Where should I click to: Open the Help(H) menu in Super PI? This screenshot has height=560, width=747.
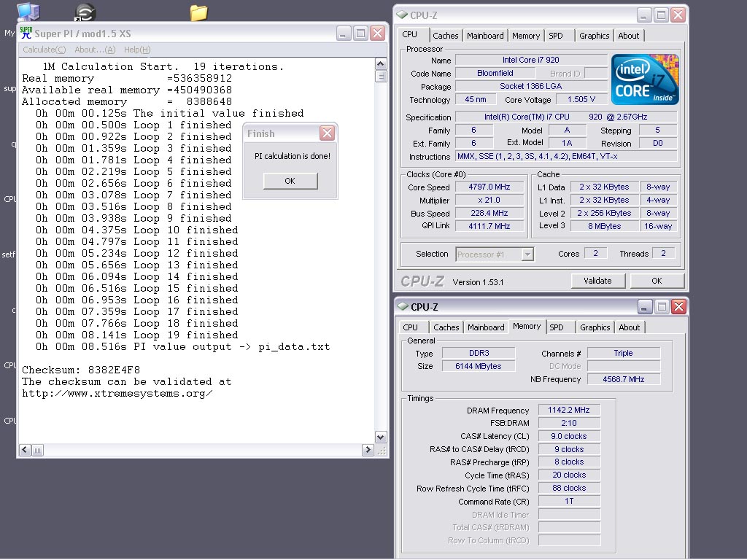tap(137, 50)
